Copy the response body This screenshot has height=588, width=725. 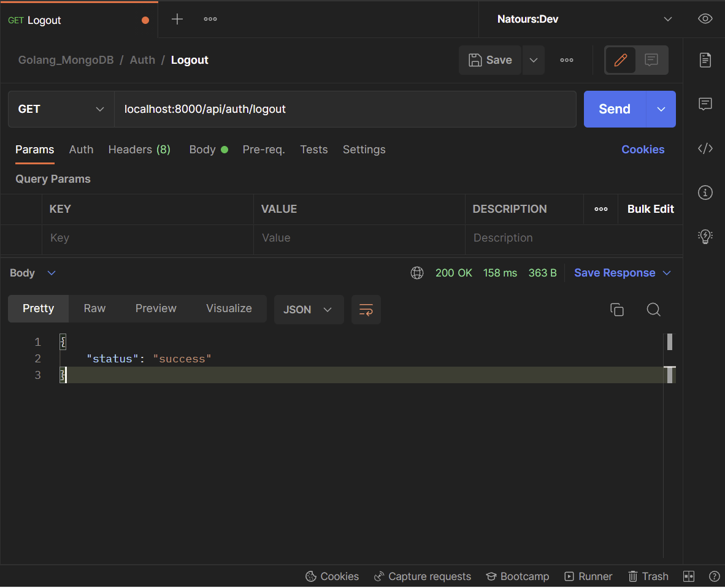pyautogui.click(x=617, y=310)
